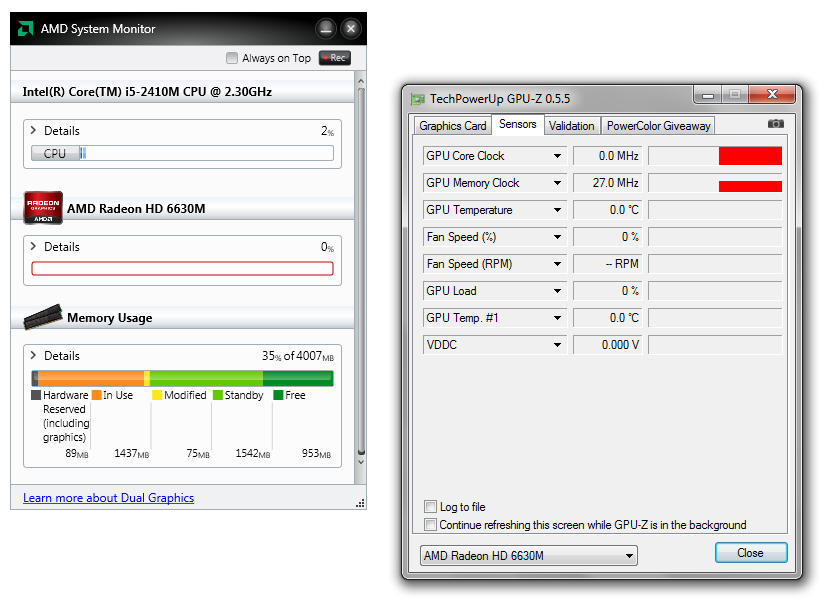The height and width of the screenshot is (602, 829).
Task: Click the Close button in GPU-Z
Action: point(751,553)
